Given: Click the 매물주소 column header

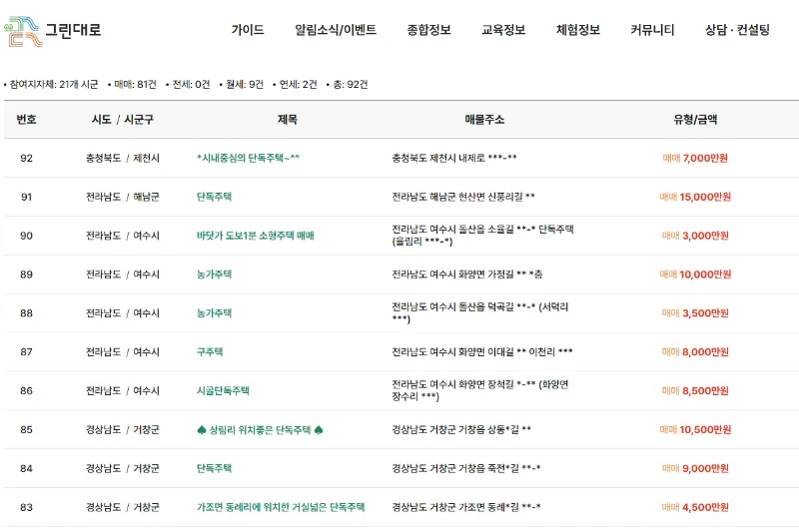Looking at the screenshot, I should pos(484,120).
